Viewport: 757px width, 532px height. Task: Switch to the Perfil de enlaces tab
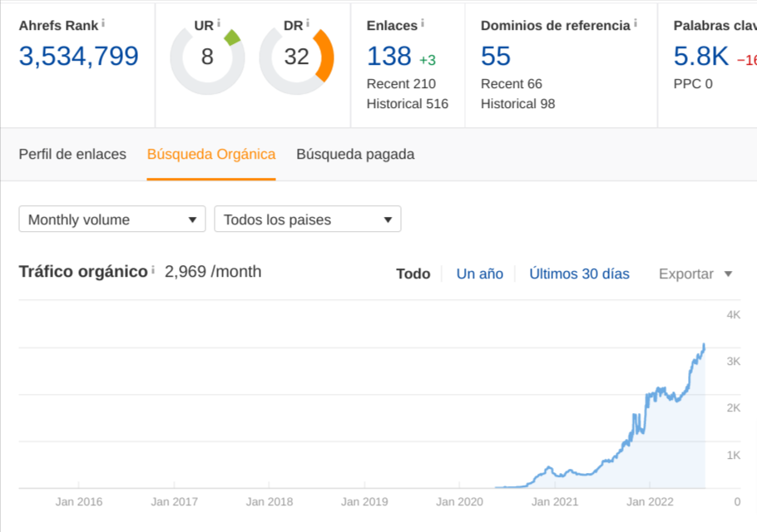pos(72,155)
